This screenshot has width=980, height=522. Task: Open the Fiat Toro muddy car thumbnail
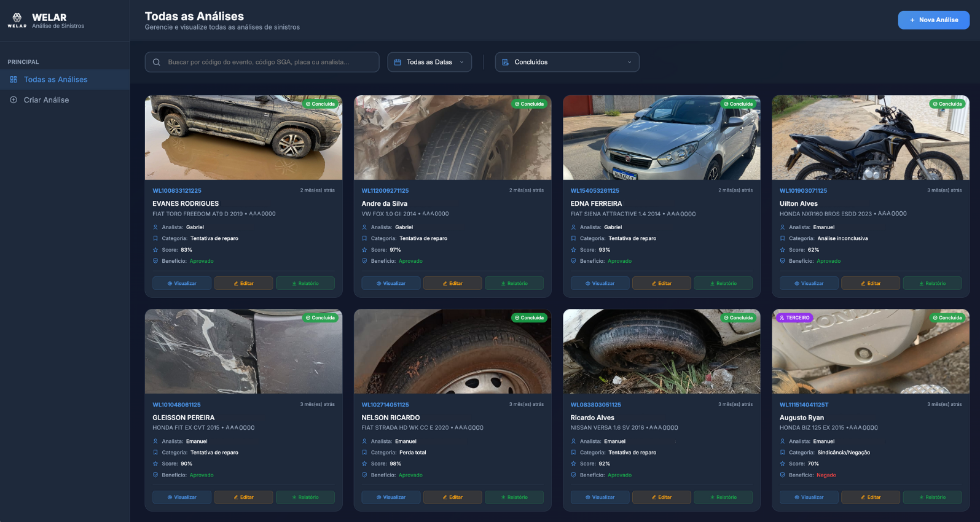pos(244,138)
